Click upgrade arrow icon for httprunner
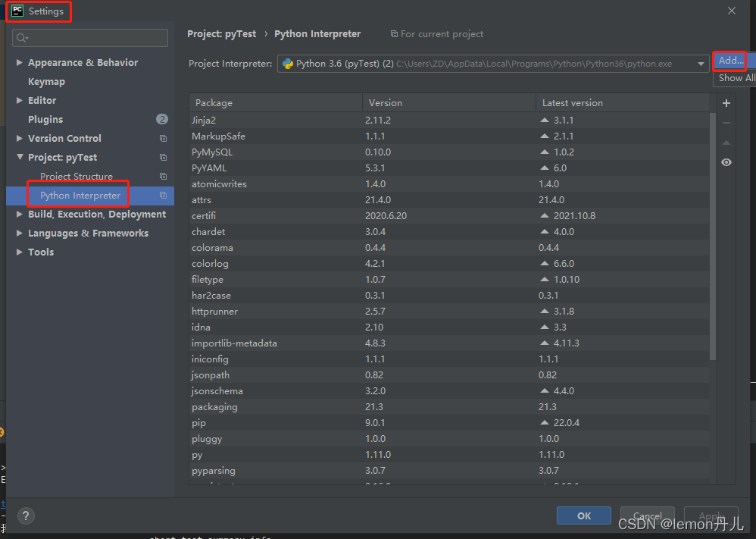The image size is (756, 539). pos(545,311)
